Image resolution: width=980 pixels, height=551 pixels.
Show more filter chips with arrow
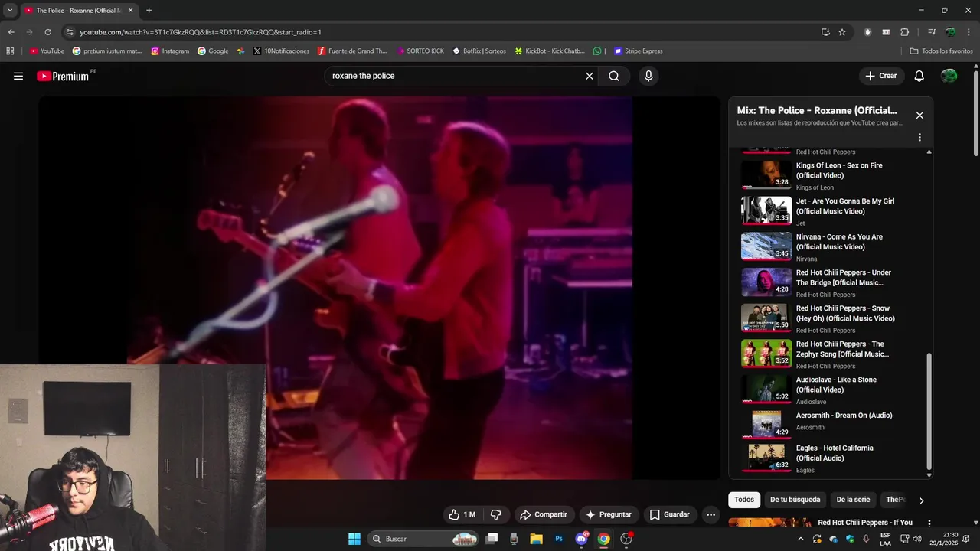(x=921, y=500)
